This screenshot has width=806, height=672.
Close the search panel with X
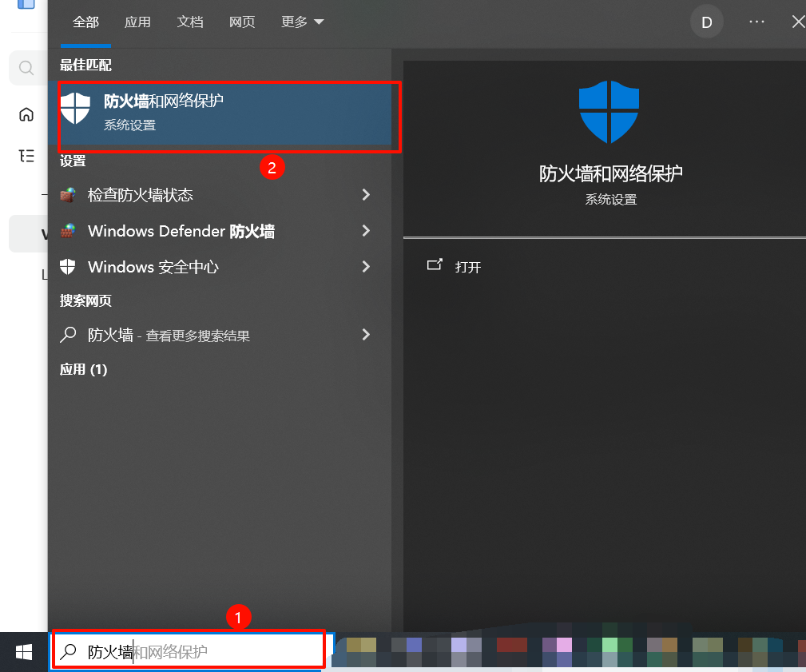coord(798,22)
